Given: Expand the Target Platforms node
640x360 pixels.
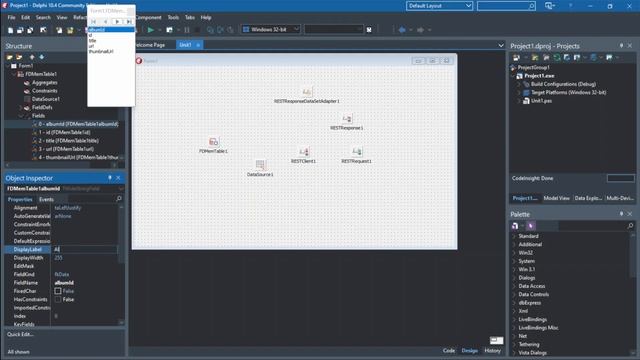Looking at the screenshot, I should pyautogui.click(x=519, y=93).
